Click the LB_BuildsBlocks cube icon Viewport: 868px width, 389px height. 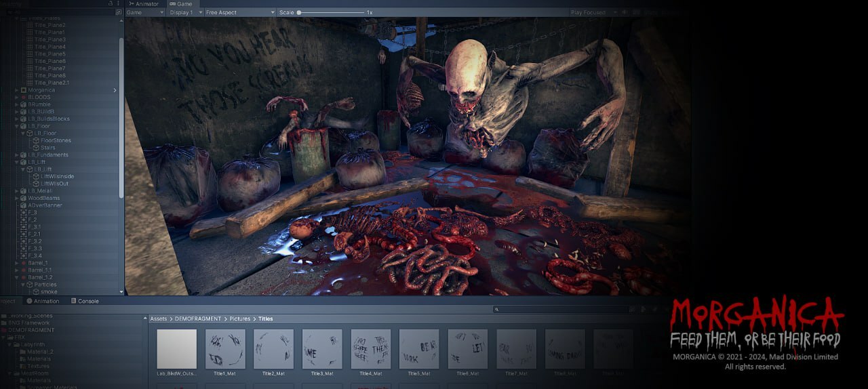[24, 119]
